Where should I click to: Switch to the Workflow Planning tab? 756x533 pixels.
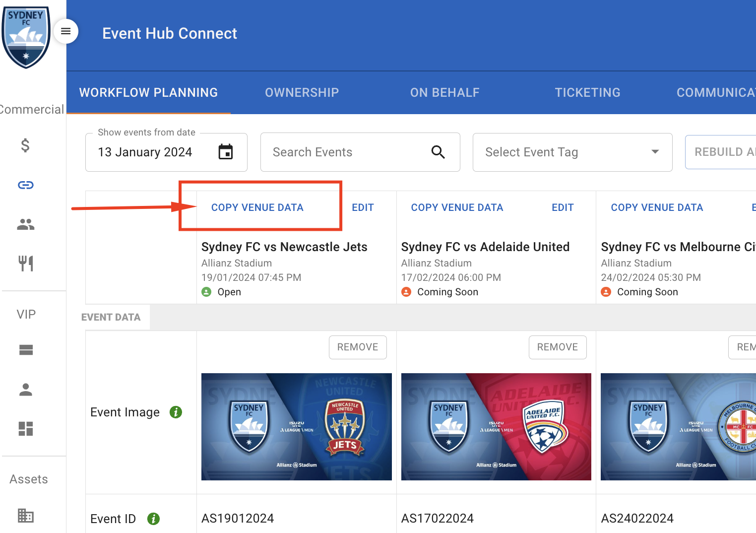coord(148,93)
